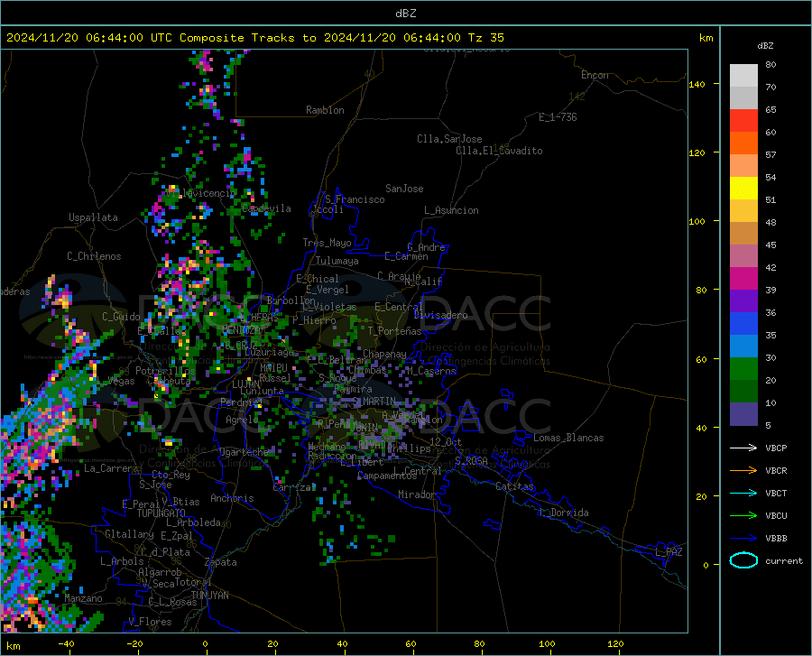
Task: Pick the purple-gray 5 dBZ swatch
Action: tap(743, 414)
